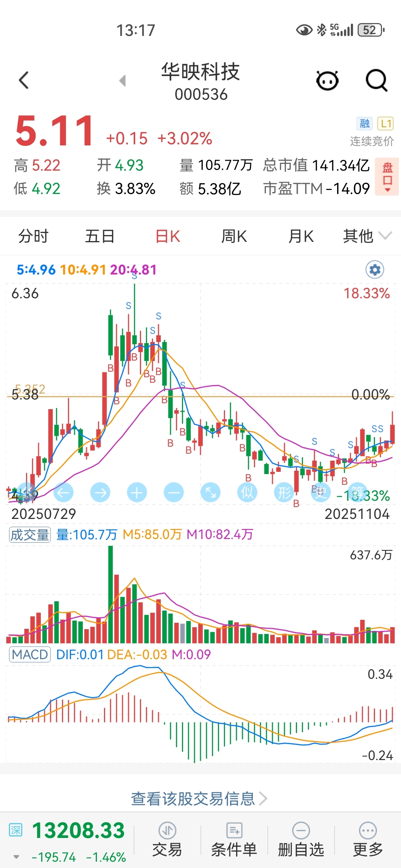Move chart right with arrow button
Screen dimensions: 401x868
tap(100, 493)
